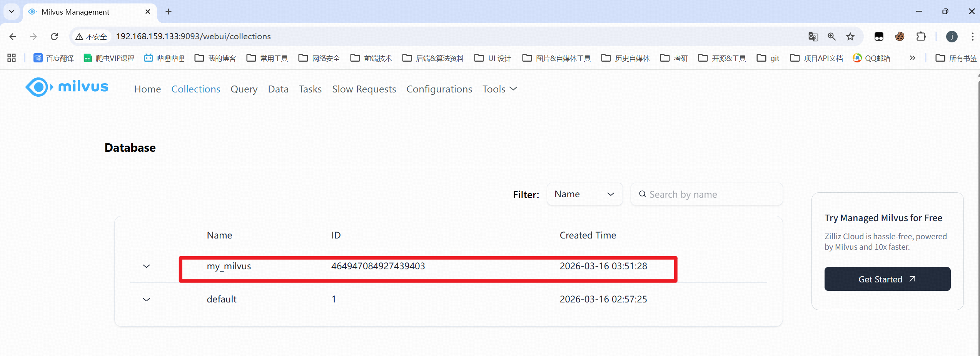Click the ID column header
Image resolution: width=980 pixels, height=356 pixels.
(x=336, y=235)
